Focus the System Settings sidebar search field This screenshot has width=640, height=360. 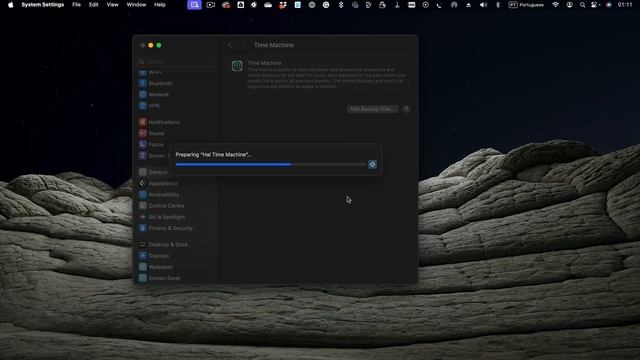point(176,61)
